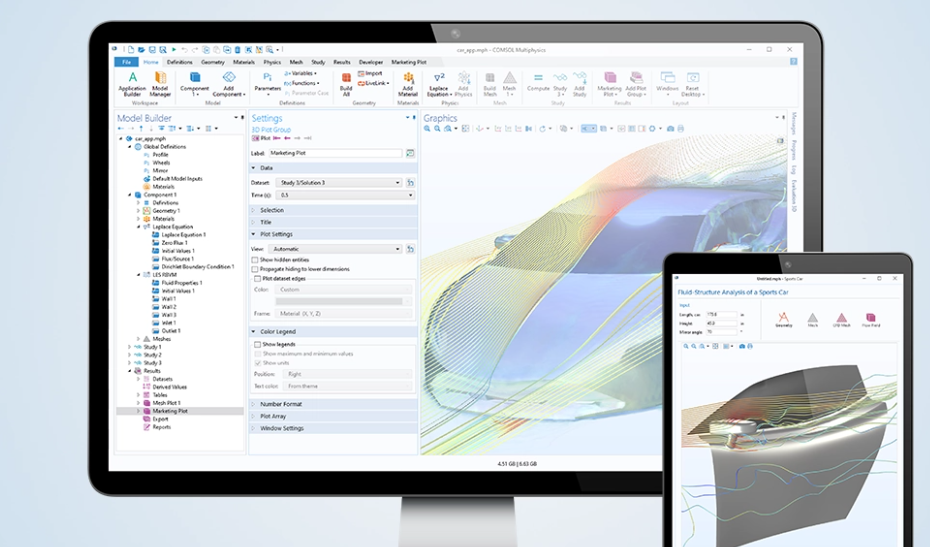Click the print icon in Graphics toolbar

point(681,129)
